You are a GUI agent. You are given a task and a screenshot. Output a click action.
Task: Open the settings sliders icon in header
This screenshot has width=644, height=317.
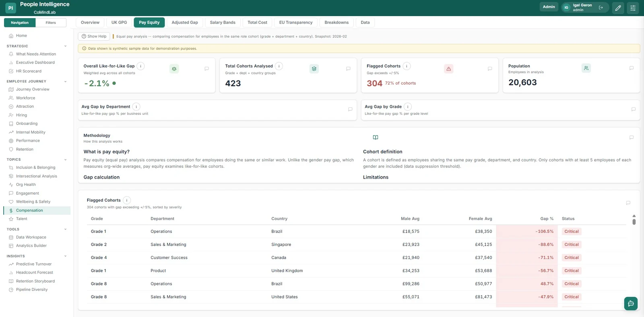633,8
